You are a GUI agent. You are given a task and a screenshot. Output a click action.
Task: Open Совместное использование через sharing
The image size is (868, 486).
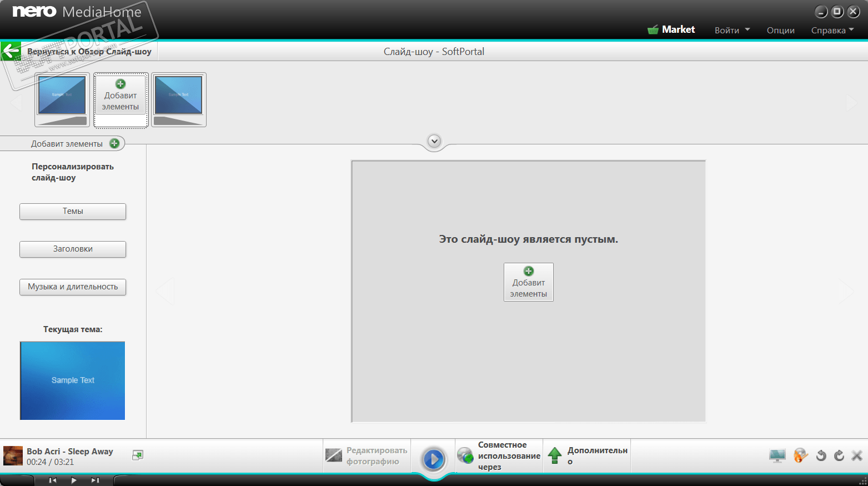point(499,456)
